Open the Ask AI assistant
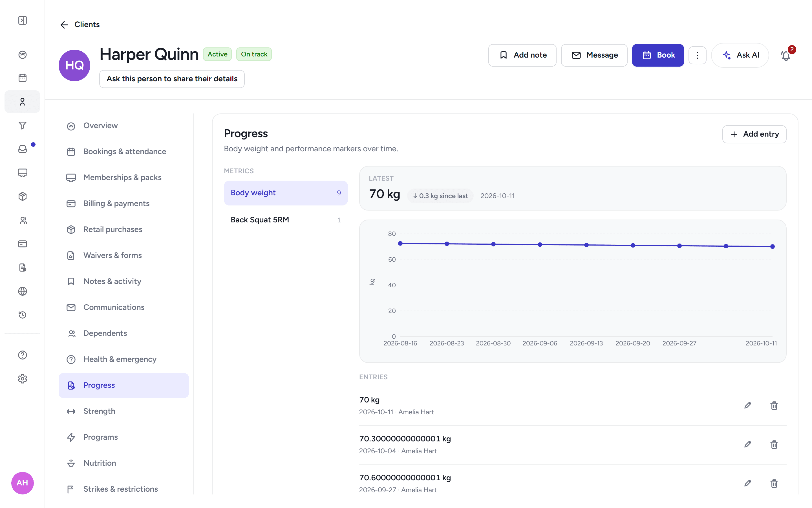 pos(740,55)
